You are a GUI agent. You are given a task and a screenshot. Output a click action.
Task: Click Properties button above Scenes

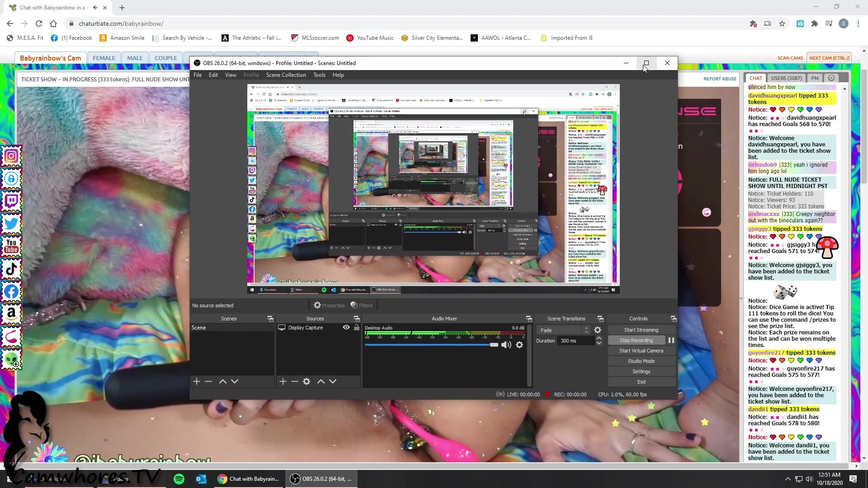click(x=329, y=305)
